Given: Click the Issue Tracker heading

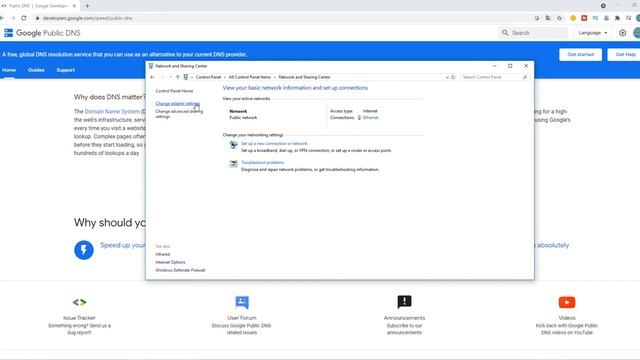Looking at the screenshot, I should 79,318.
